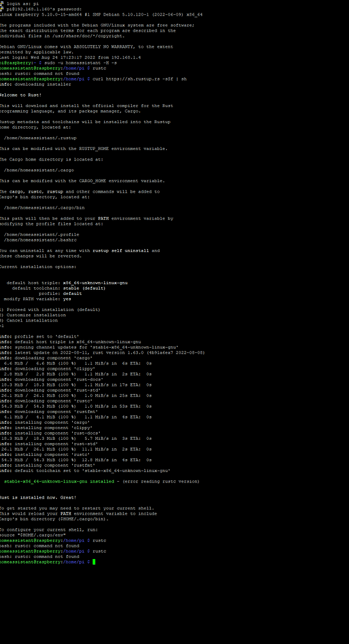Click the "downloading component 'rust-std'" line
This screenshot has width=349, height=644.
tap(49, 390)
